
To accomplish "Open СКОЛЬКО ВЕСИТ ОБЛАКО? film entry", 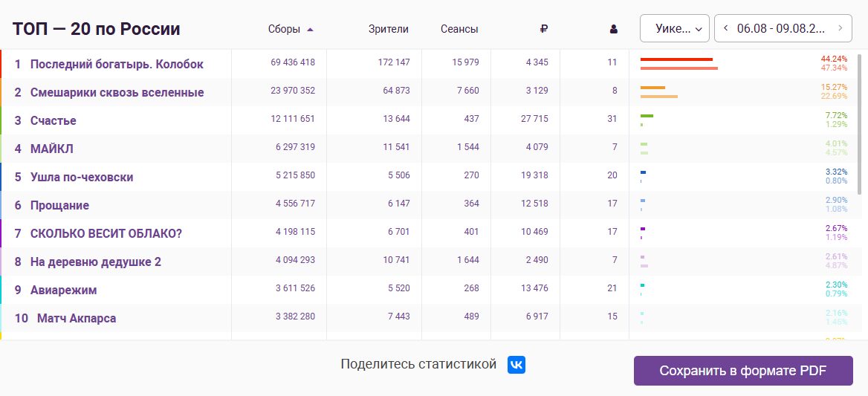I will pos(106,233).
